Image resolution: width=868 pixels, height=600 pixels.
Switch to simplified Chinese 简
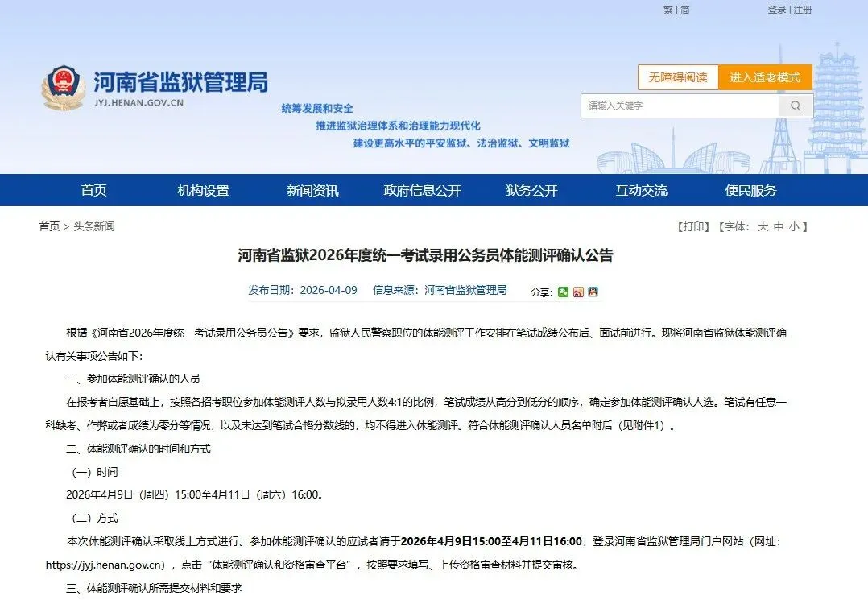(684, 10)
